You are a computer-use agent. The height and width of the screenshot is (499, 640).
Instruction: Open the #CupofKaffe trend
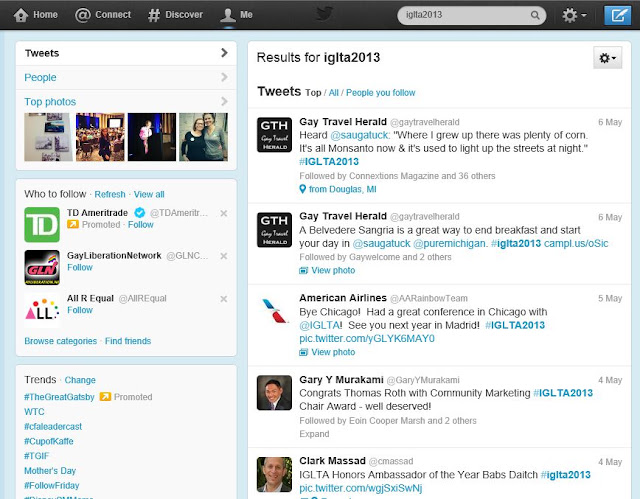click(x=49, y=441)
